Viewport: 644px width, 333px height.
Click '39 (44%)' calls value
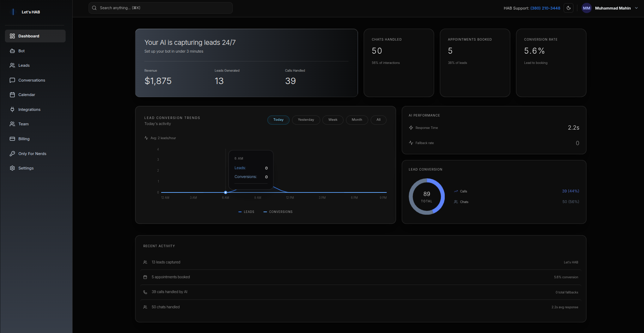(571, 191)
